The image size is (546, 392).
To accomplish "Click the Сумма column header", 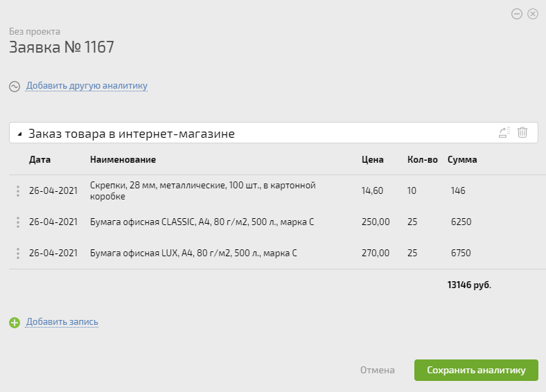I will [x=462, y=159].
